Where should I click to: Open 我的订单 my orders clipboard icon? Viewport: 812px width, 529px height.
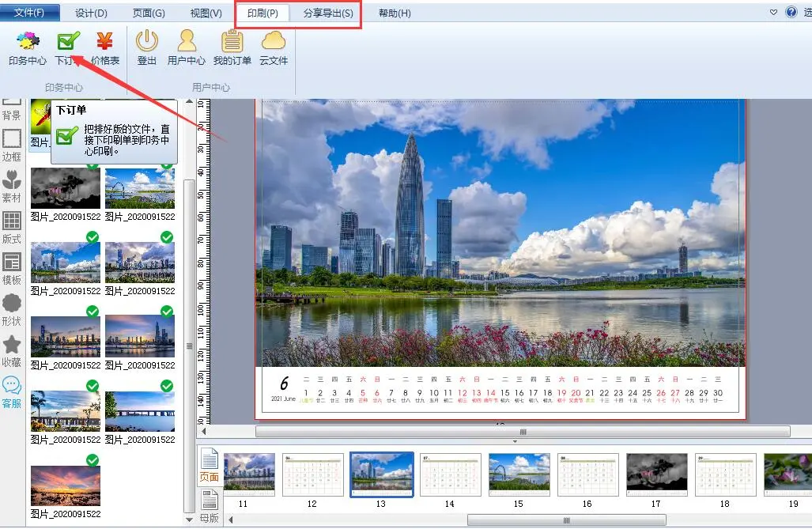232,46
